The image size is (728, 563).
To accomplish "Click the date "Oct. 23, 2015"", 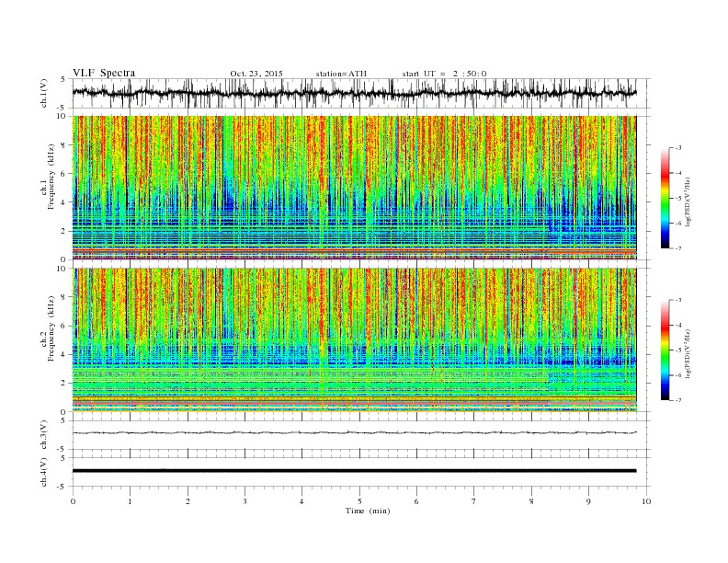I will tap(256, 74).
